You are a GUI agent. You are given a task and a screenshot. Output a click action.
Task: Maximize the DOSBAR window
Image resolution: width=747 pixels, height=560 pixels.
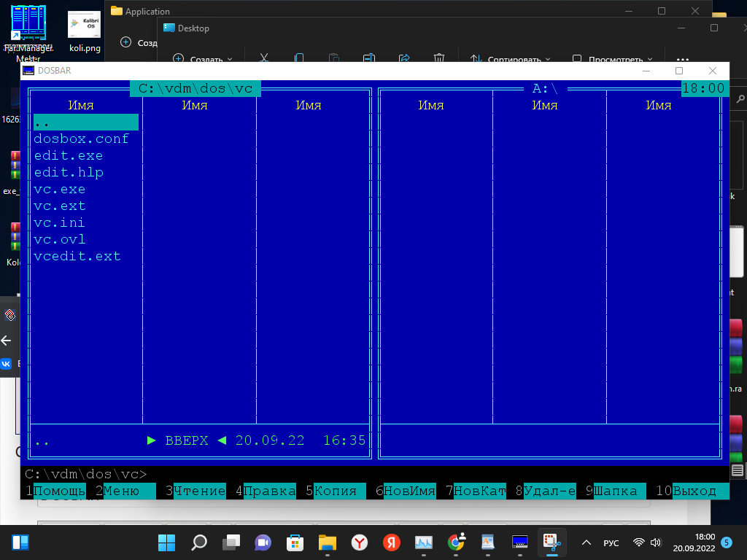pyautogui.click(x=679, y=71)
